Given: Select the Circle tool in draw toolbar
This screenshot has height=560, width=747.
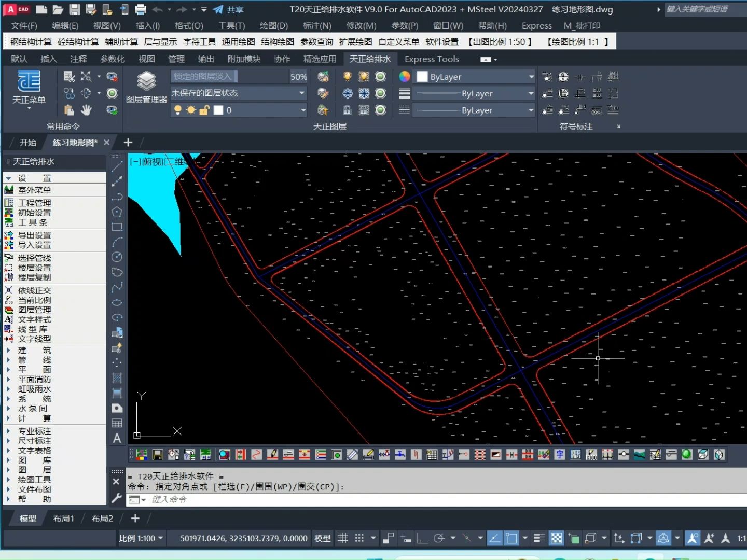Looking at the screenshot, I should pyautogui.click(x=117, y=257).
